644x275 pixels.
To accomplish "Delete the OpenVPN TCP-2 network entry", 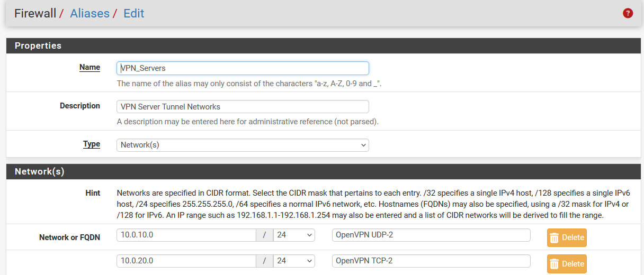I will (x=567, y=264).
